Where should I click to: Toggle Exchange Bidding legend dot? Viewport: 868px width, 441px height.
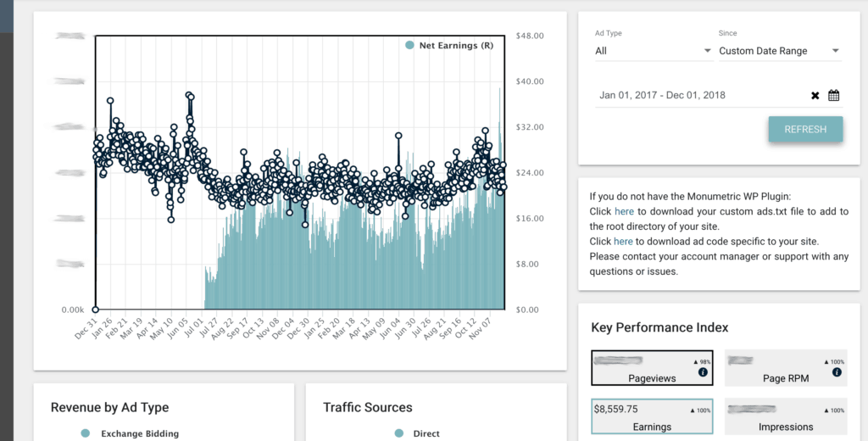click(x=85, y=433)
